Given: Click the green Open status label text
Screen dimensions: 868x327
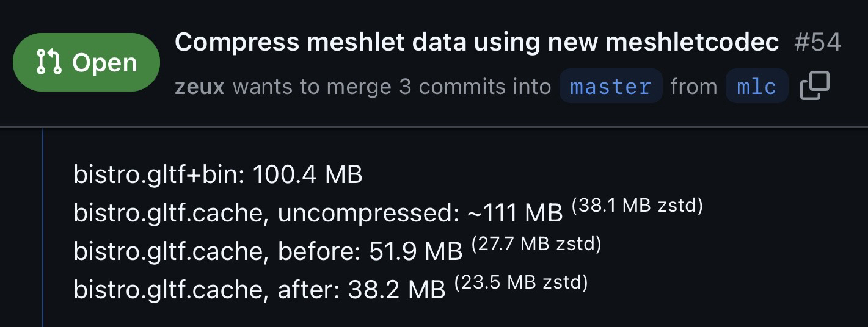Looking at the screenshot, I should (x=104, y=63).
